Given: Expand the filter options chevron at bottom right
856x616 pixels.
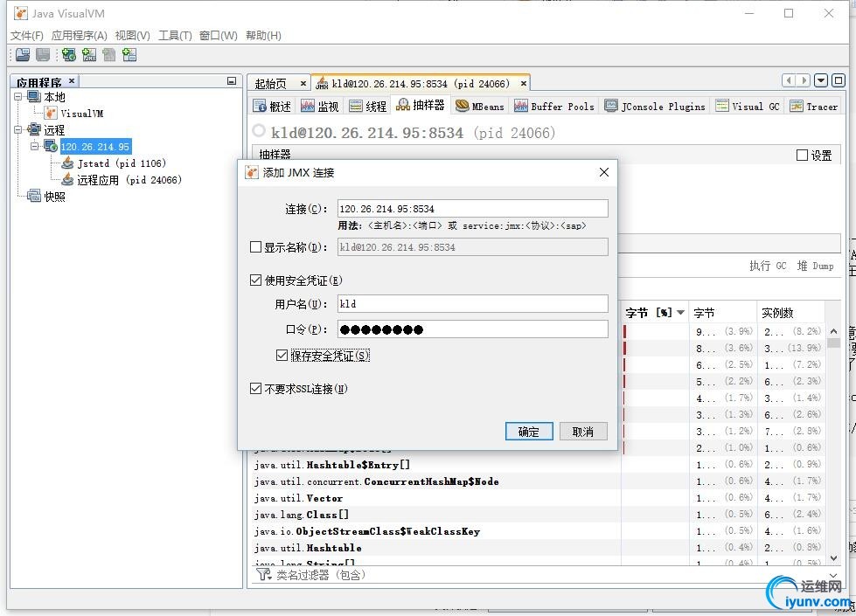Looking at the screenshot, I should [833, 575].
